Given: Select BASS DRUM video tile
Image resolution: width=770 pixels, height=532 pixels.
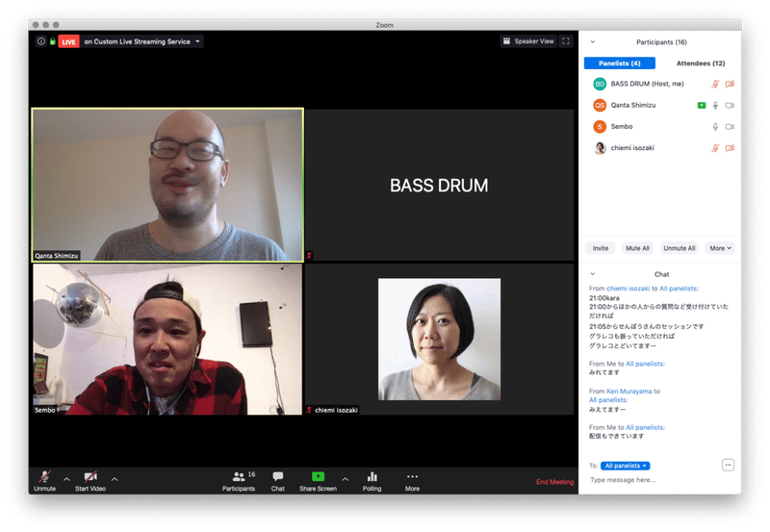Looking at the screenshot, I should click(x=440, y=185).
